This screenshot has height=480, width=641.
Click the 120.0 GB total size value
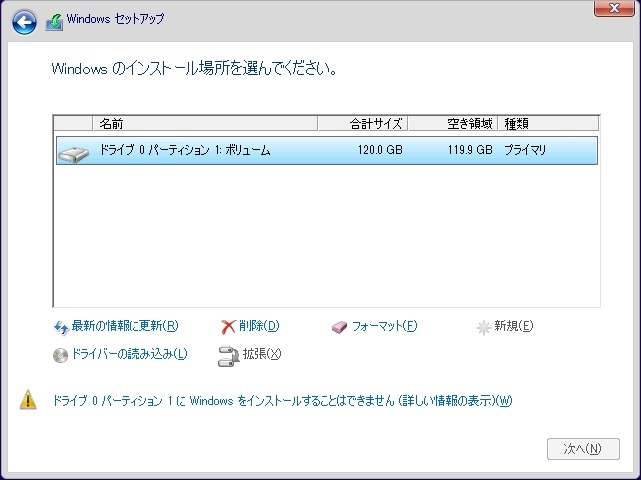click(380, 150)
